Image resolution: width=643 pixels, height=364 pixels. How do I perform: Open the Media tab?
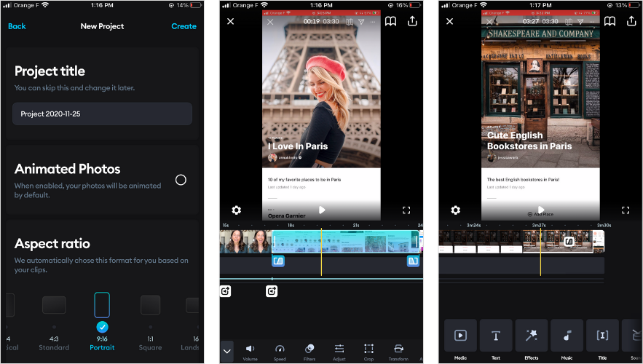460,339
